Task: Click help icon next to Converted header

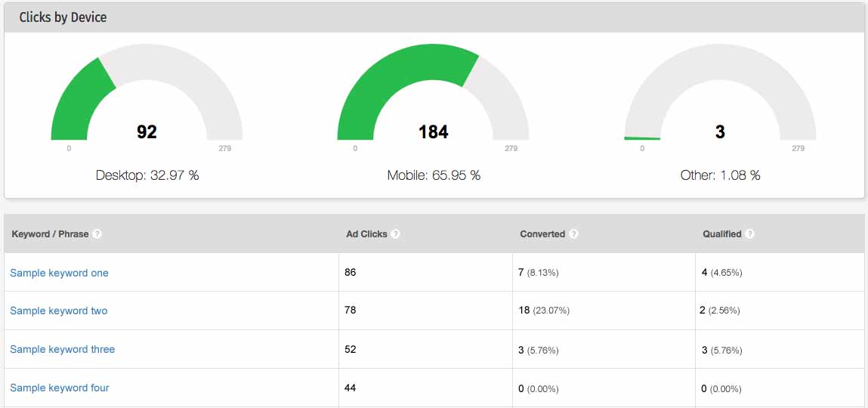Action: tap(573, 234)
